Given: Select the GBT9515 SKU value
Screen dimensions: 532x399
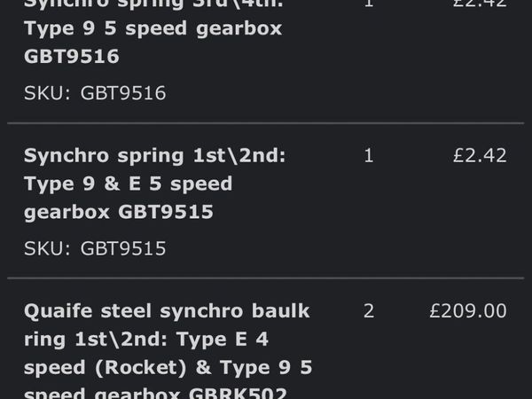Looking at the screenshot, I should (x=122, y=248).
